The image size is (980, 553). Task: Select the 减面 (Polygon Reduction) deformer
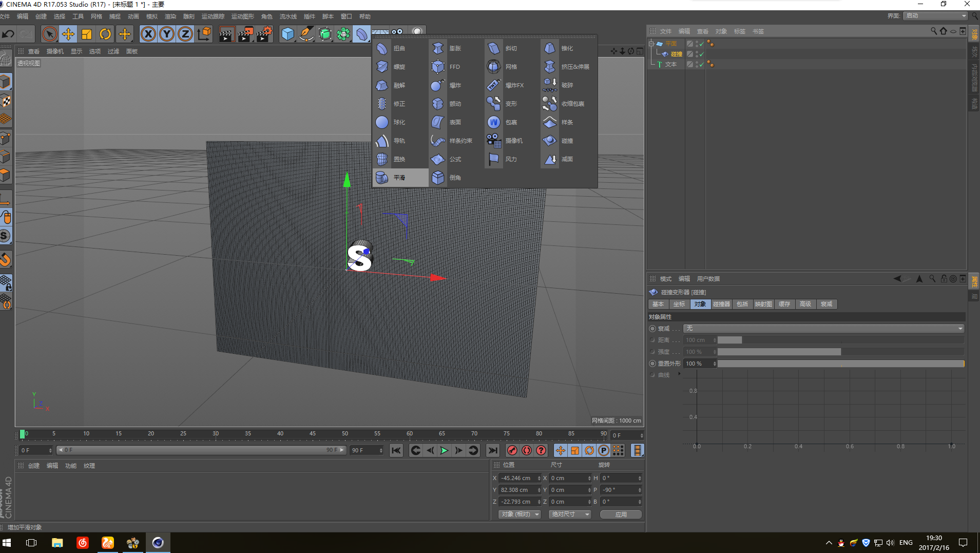click(x=550, y=159)
